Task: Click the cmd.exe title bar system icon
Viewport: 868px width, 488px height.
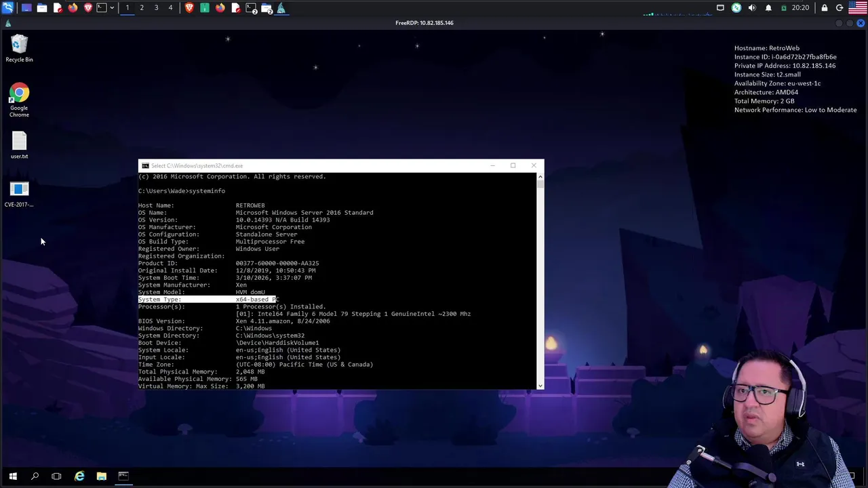Action: 145,165
